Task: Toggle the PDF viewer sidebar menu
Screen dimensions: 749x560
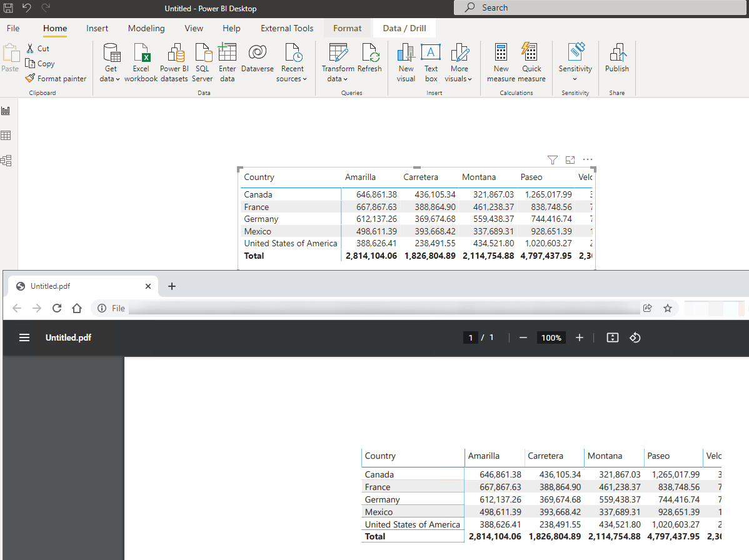Action: point(24,337)
